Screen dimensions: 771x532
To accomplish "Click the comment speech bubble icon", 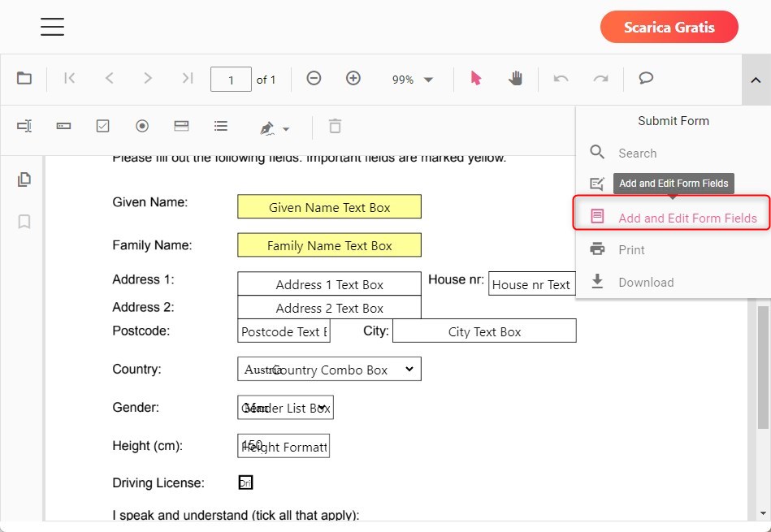I will [x=646, y=79].
